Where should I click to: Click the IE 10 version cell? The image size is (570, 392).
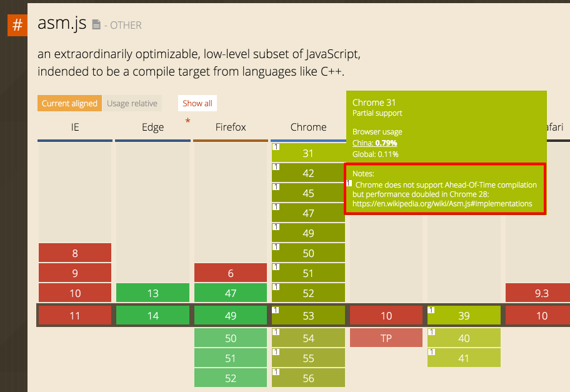75,293
